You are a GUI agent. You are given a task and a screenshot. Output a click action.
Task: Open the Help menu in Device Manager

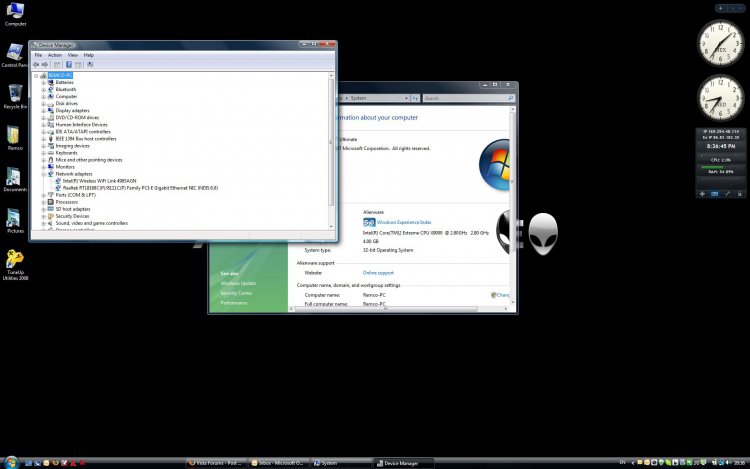click(x=88, y=55)
